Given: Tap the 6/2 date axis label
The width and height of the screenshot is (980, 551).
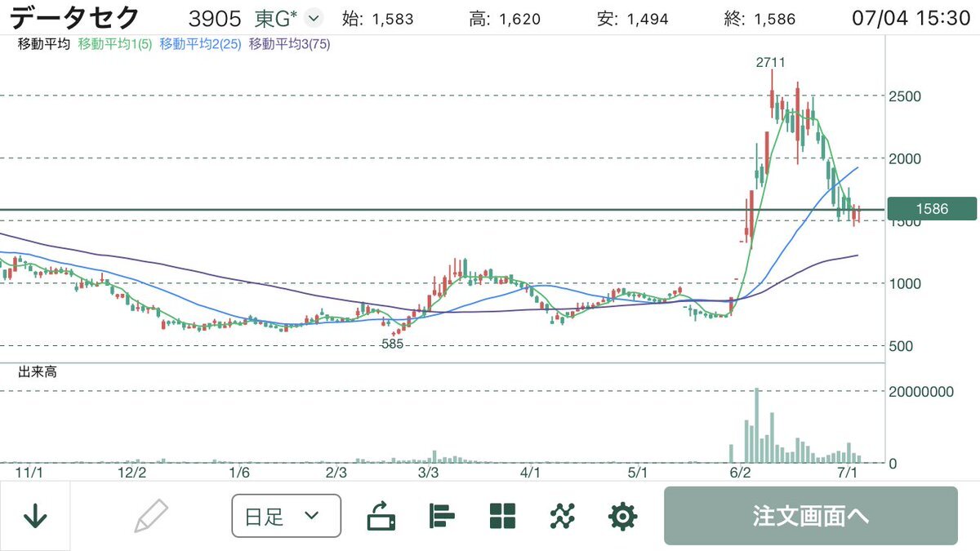Looking at the screenshot, I should [740, 473].
